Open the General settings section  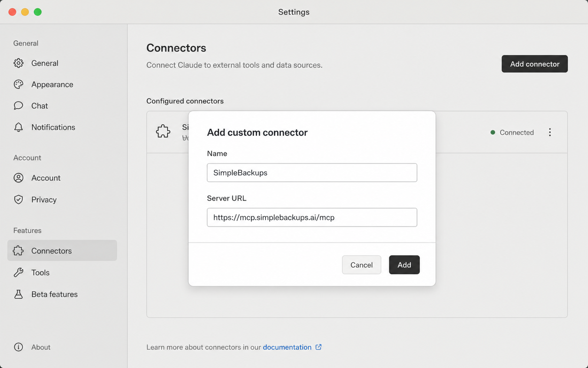tap(62, 63)
